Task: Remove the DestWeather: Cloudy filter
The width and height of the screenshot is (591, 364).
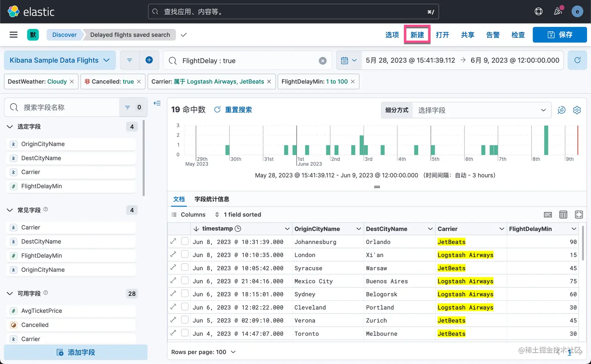Action: (72, 81)
